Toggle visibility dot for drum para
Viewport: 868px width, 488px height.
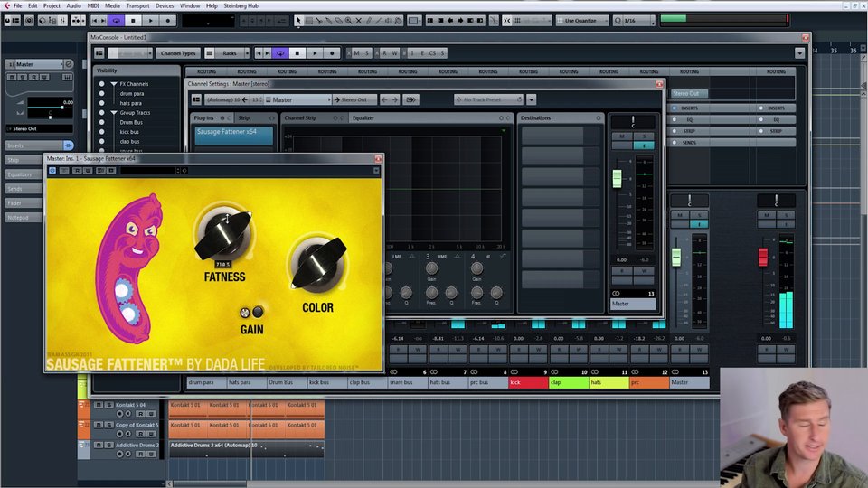click(x=101, y=93)
